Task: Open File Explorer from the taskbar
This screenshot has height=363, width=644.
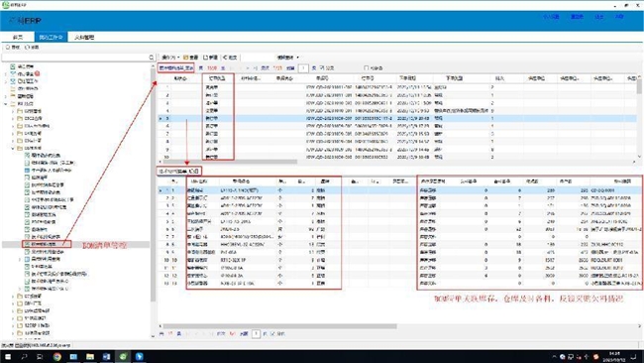Action: 90,356
